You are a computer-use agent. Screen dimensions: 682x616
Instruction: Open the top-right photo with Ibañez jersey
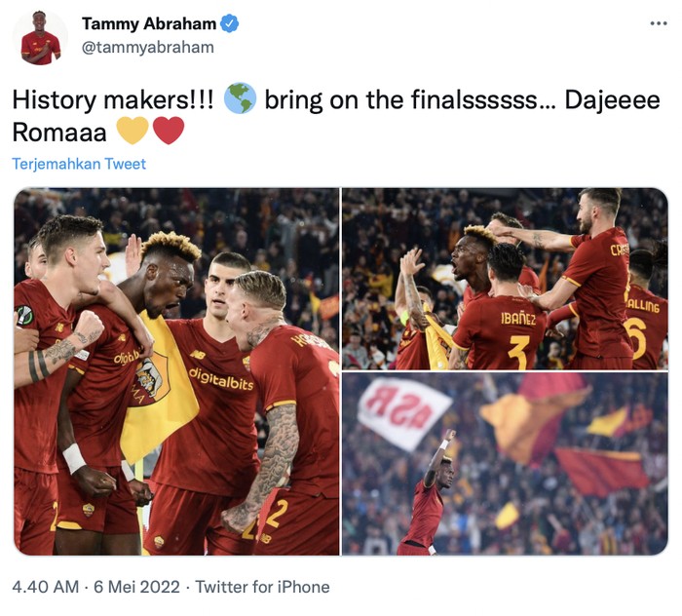coord(505,279)
